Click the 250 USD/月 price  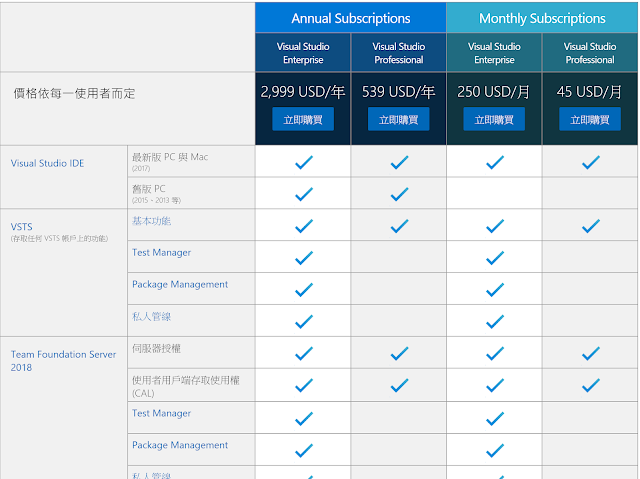click(493, 92)
